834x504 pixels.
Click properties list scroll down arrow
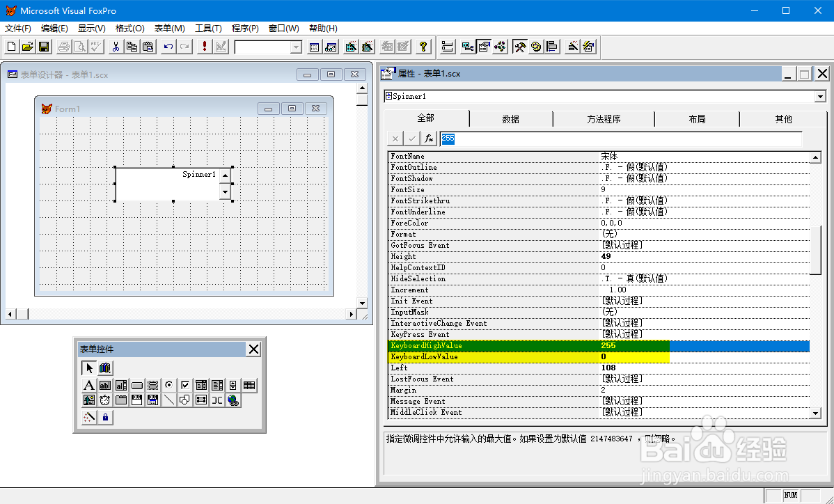coord(816,413)
